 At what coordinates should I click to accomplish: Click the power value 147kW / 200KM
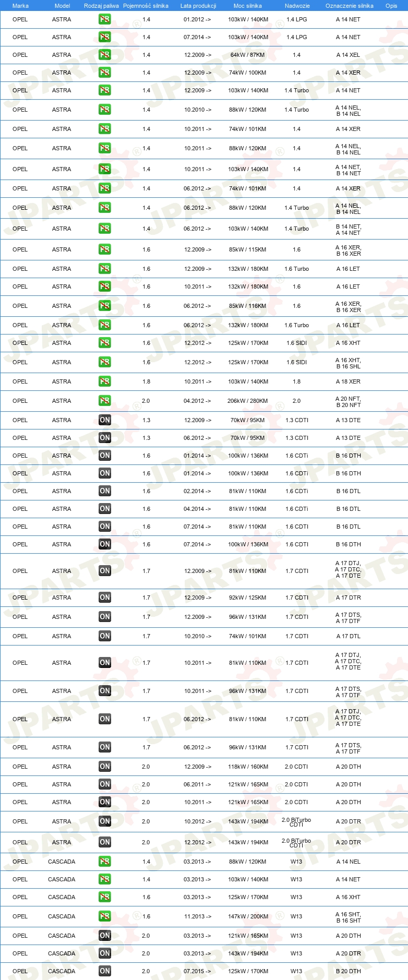248,916
